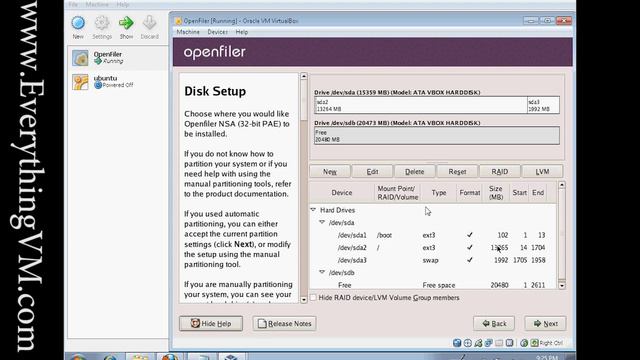Click the hard disk activity icon in VM status bar
Viewport: 640px width, 360px height.
[x=457, y=343]
